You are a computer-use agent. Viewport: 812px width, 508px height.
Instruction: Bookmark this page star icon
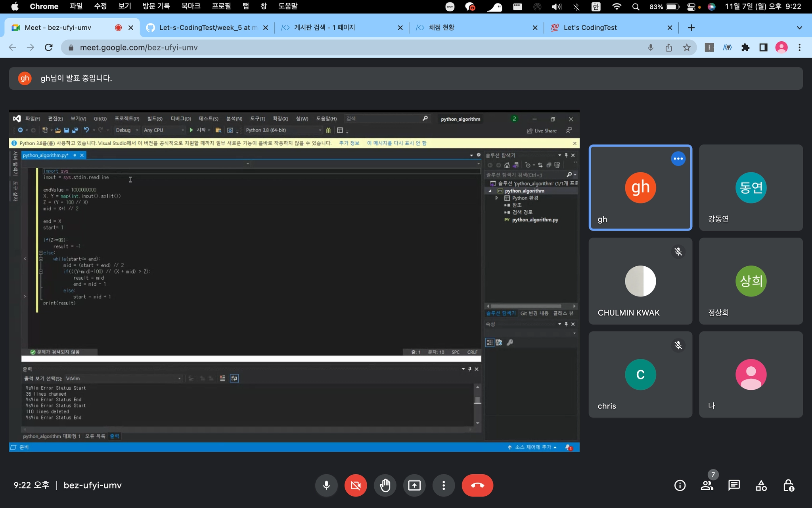(687, 48)
